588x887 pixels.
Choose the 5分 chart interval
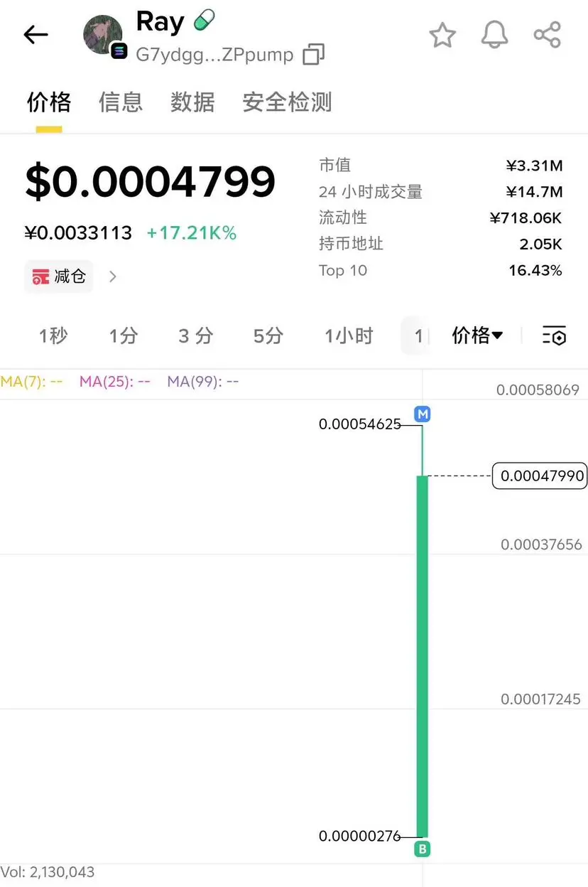268,335
